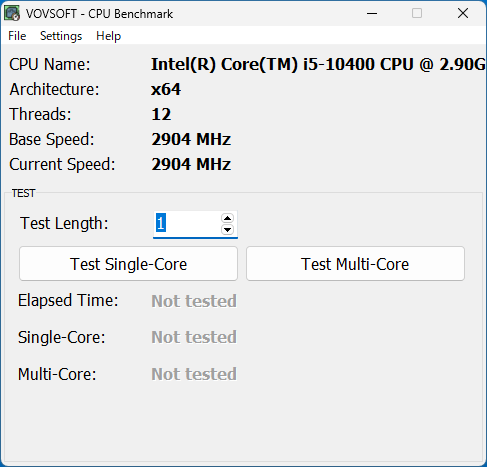Screen dimensions: 487x467
Task: Select the Multi-Core 'Not tested' result
Action: point(194,374)
